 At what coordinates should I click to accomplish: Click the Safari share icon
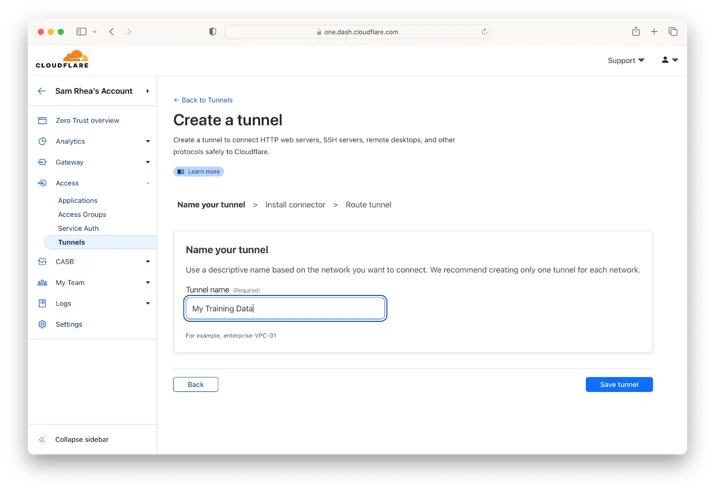tap(636, 31)
